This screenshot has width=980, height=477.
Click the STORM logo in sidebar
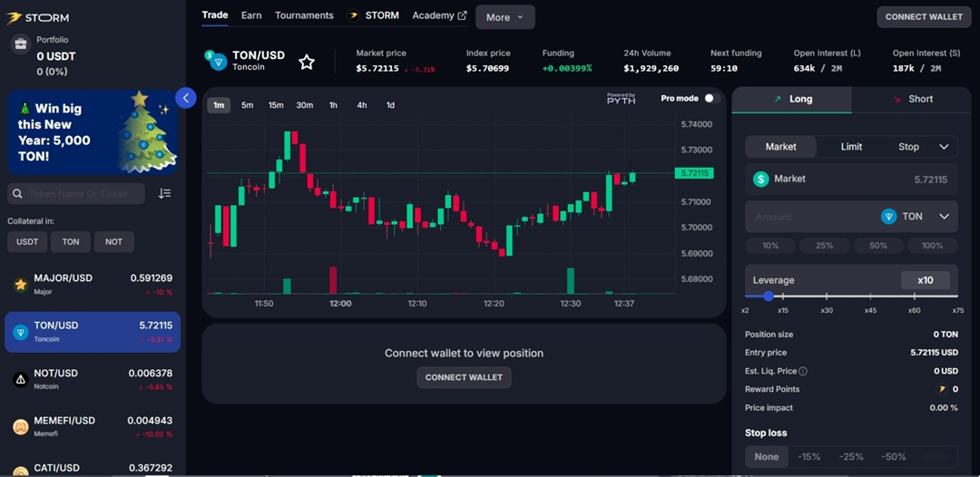(x=37, y=17)
